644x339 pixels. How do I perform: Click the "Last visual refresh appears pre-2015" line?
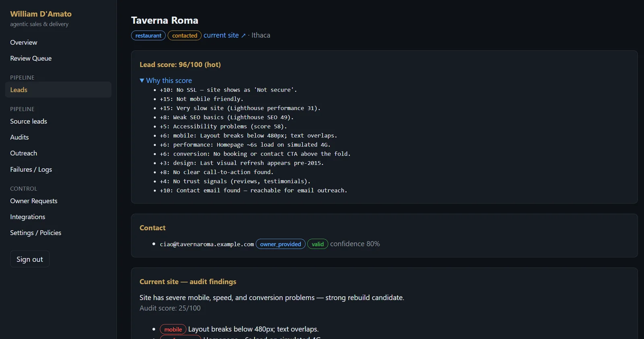(x=242, y=163)
